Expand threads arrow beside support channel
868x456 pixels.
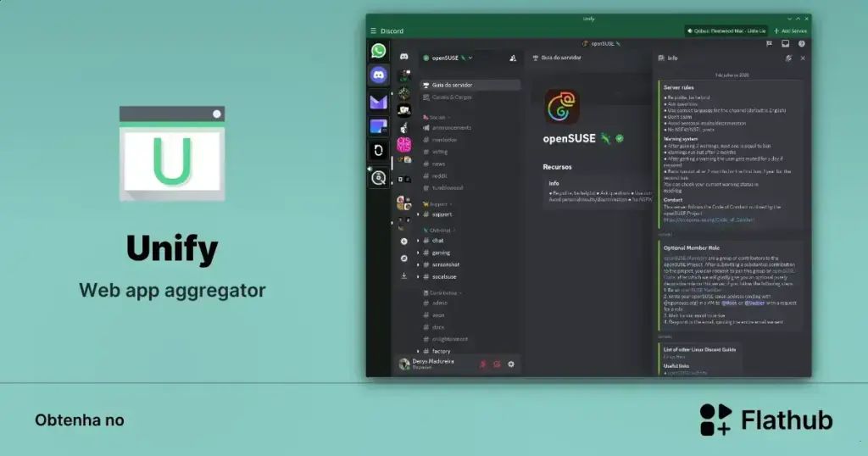418,214
